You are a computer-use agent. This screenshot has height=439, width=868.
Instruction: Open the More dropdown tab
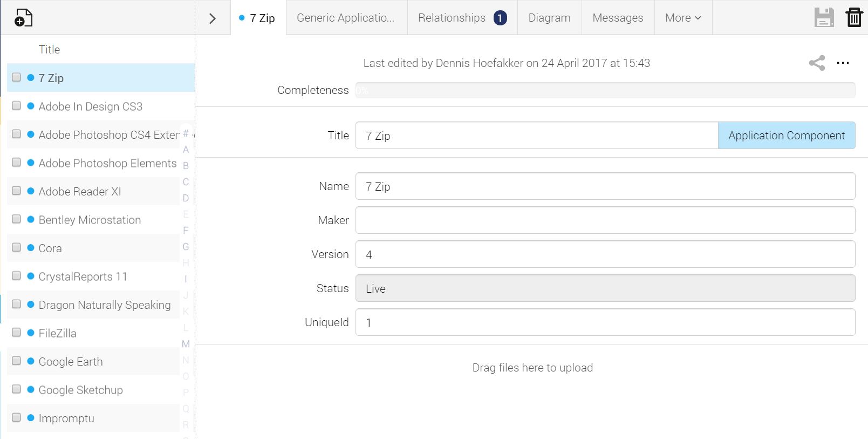[x=683, y=18]
